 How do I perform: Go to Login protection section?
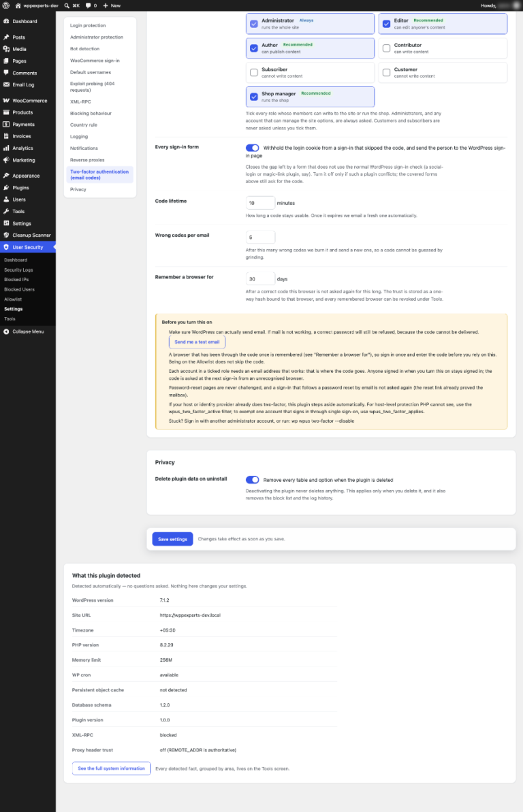tap(88, 25)
